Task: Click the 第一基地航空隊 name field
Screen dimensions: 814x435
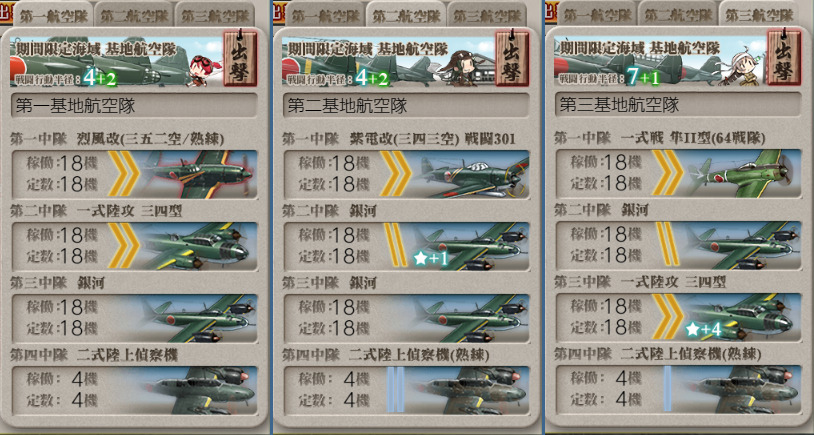Action: (134, 105)
